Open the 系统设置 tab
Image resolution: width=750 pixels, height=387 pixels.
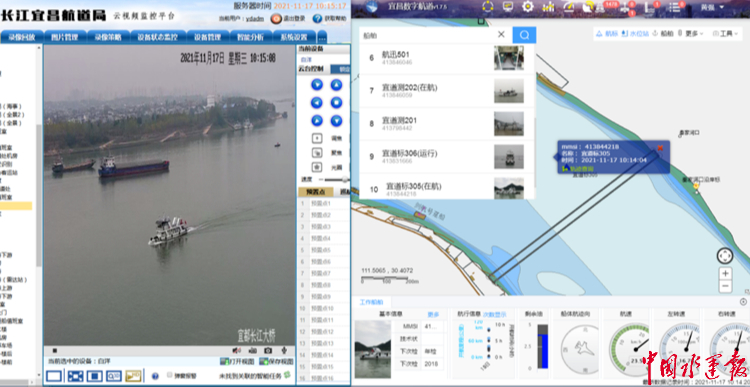tap(294, 37)
